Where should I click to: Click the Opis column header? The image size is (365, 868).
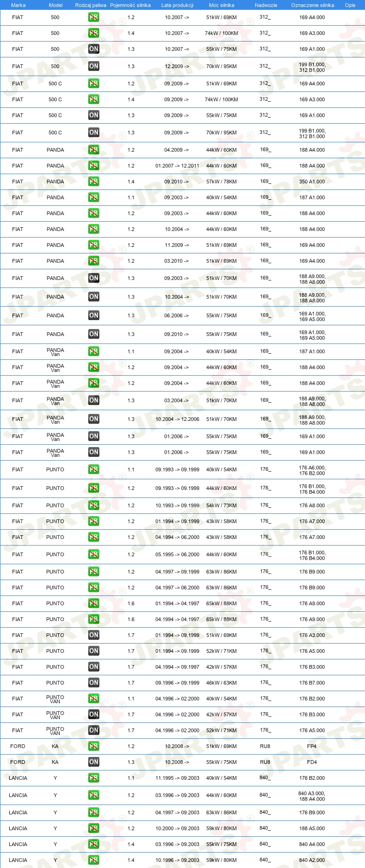tap(350, 5)
